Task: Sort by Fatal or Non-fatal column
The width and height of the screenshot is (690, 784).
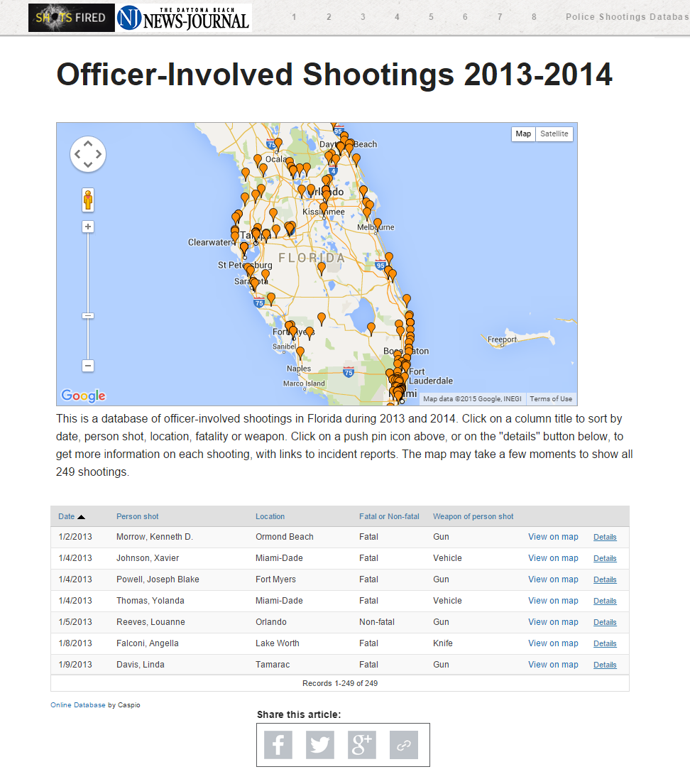Action: point(389,516)
